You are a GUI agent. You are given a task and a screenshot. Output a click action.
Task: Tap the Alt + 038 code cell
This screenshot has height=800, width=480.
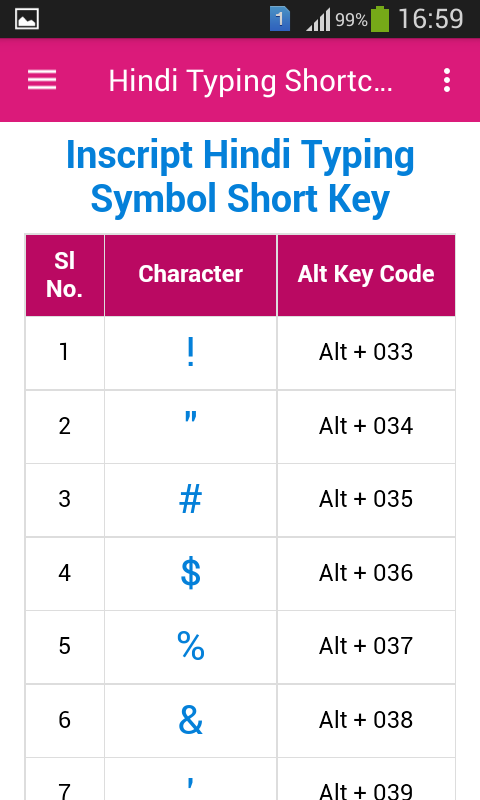(x=366, y=720)
